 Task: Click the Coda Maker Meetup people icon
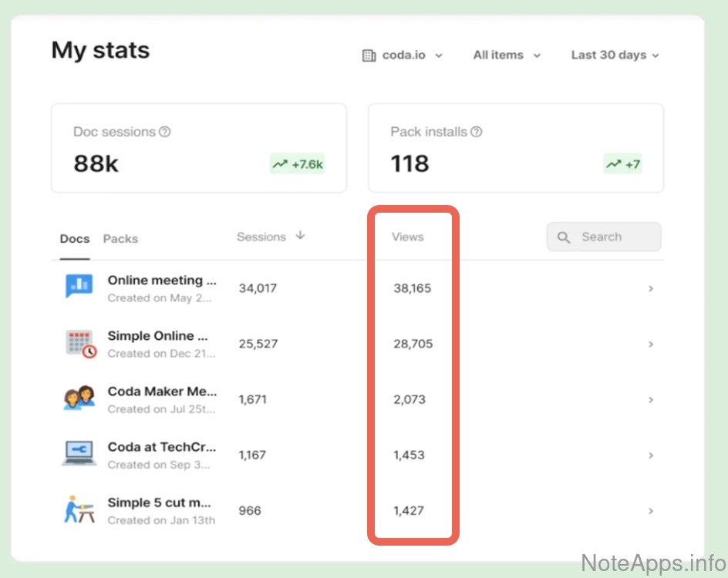point(79,398)
